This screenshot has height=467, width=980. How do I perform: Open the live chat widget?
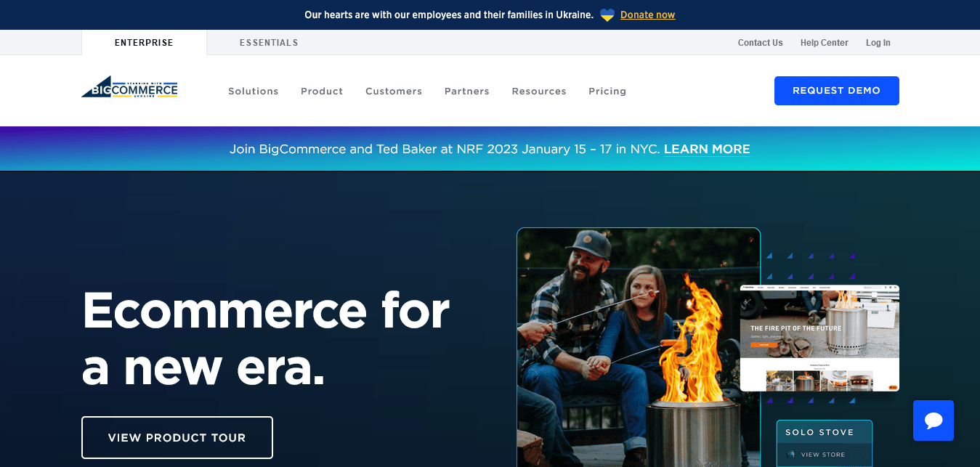pos(933,421)
